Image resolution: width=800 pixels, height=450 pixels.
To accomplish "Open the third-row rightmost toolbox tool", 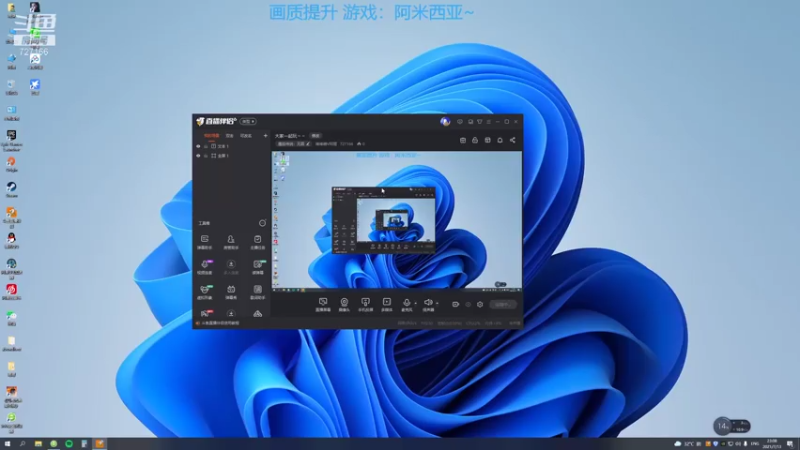I will [258, 292].
